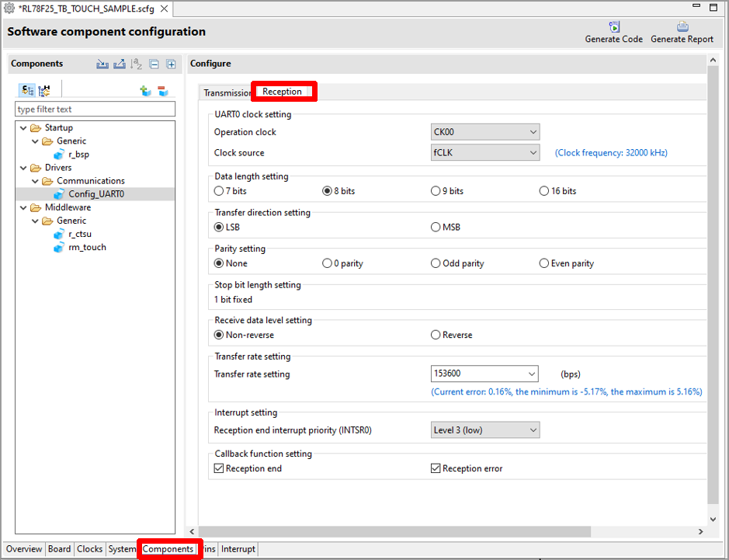
Task: Choose Even parity radio button
Action: click(544, 263)
